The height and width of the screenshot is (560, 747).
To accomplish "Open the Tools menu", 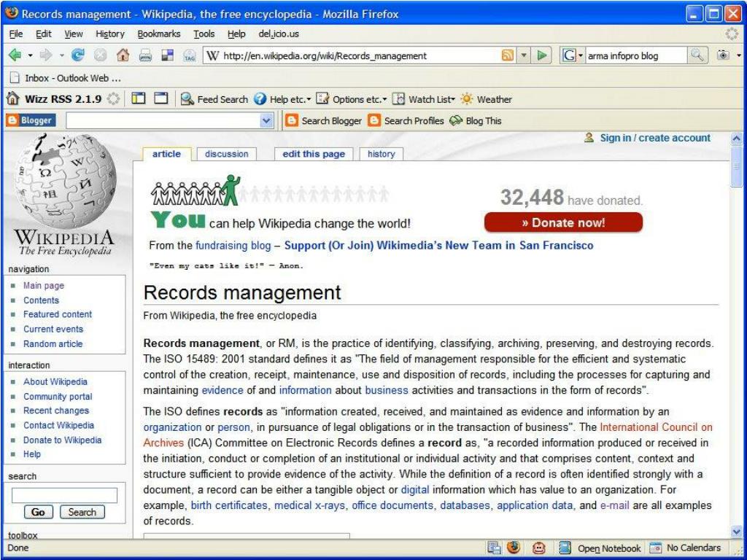I will (204, 34).
